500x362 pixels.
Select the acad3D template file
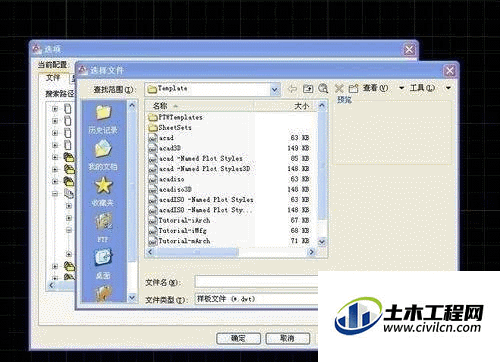tap(165, 148)
